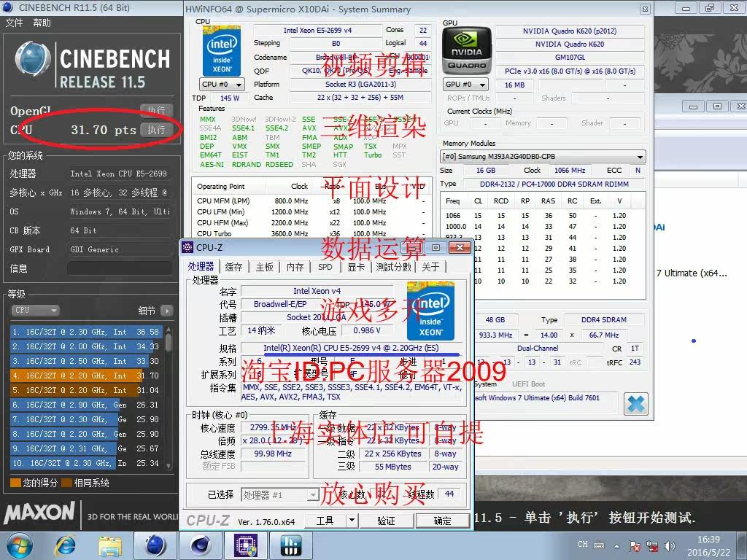Click the CH input language indicator

click(583, 544)
